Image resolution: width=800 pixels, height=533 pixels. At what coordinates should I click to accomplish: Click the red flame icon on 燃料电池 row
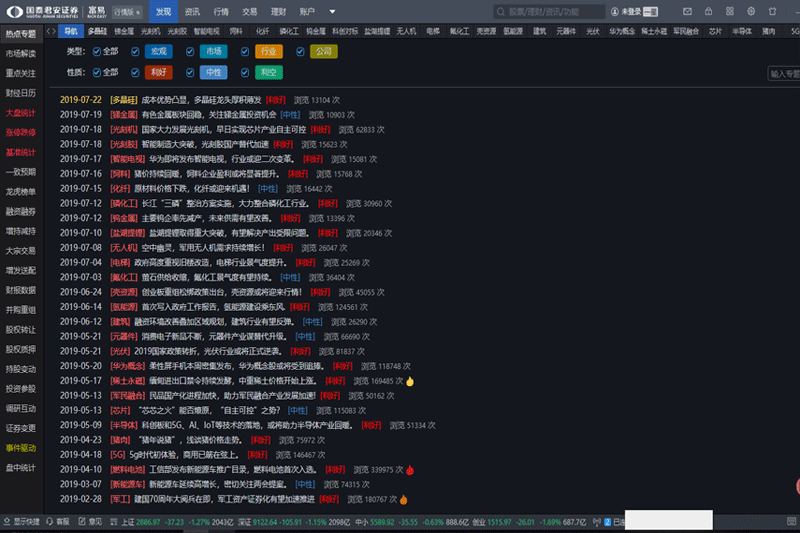pyautogui.click(x=410, y=470)
